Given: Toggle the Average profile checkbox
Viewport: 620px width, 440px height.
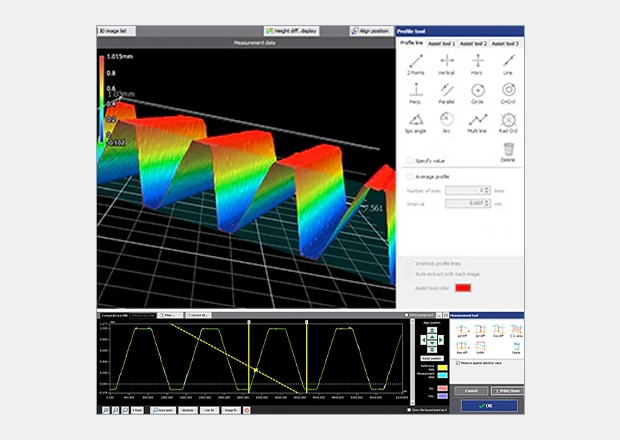Looking at the screenshot, I should [409, 177].
